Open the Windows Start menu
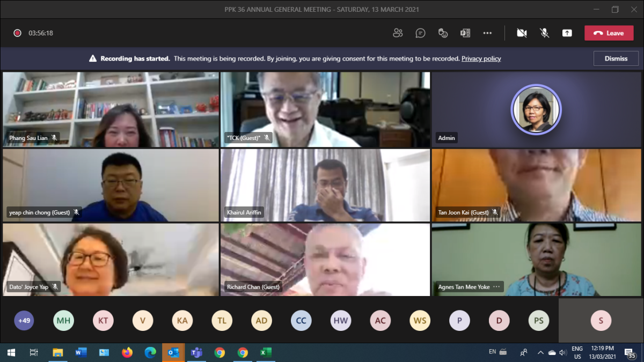 [x=11, y=352]
